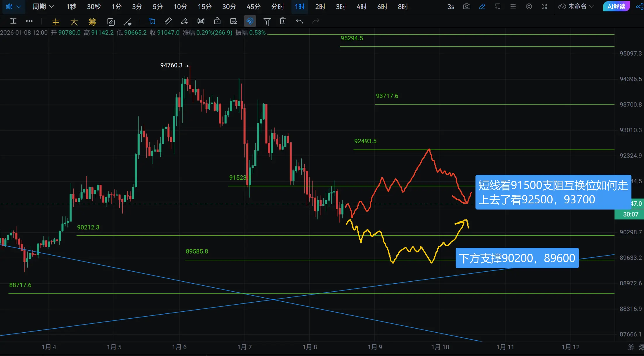Enter fullscreen with the expand icon
Viewport: 644px width, 356px height.
[544, 6]
